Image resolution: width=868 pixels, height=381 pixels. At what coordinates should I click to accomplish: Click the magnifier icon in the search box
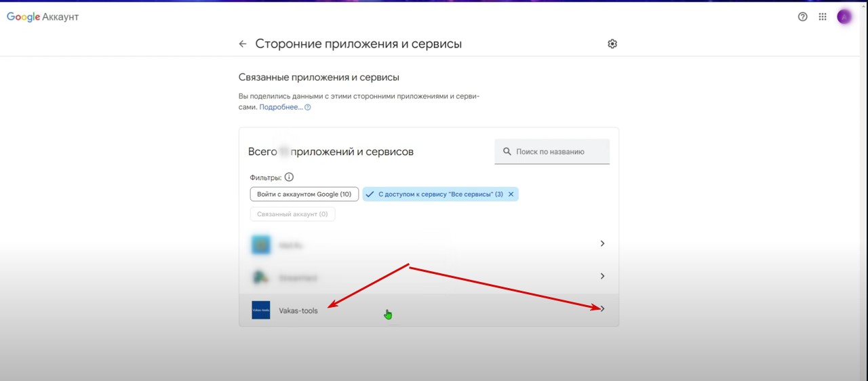[x=507, y=152]
